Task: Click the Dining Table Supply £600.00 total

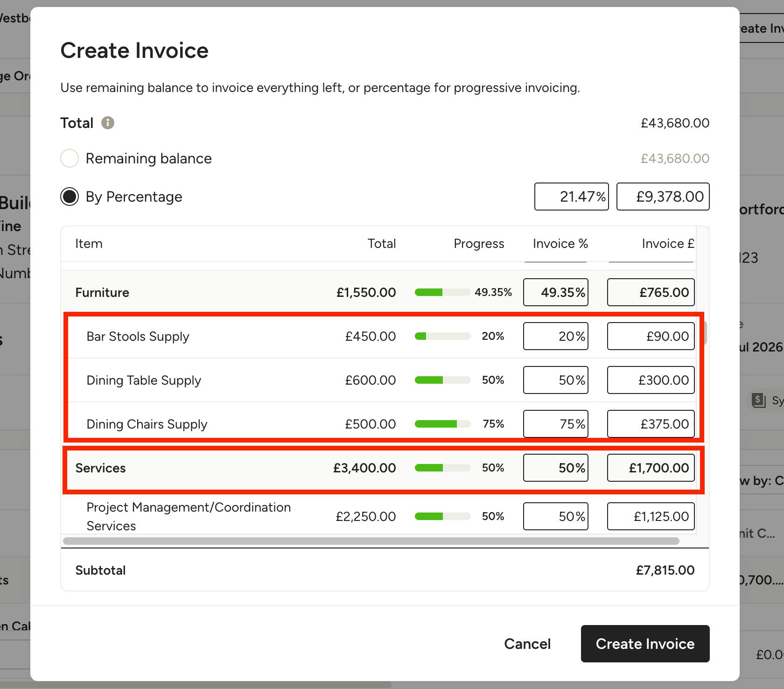Action: tap(371, 380)
